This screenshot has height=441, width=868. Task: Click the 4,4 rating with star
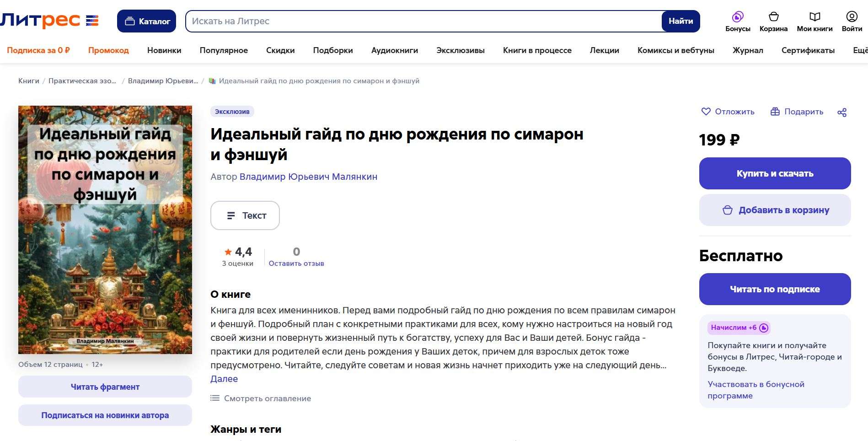coord(238,252)
